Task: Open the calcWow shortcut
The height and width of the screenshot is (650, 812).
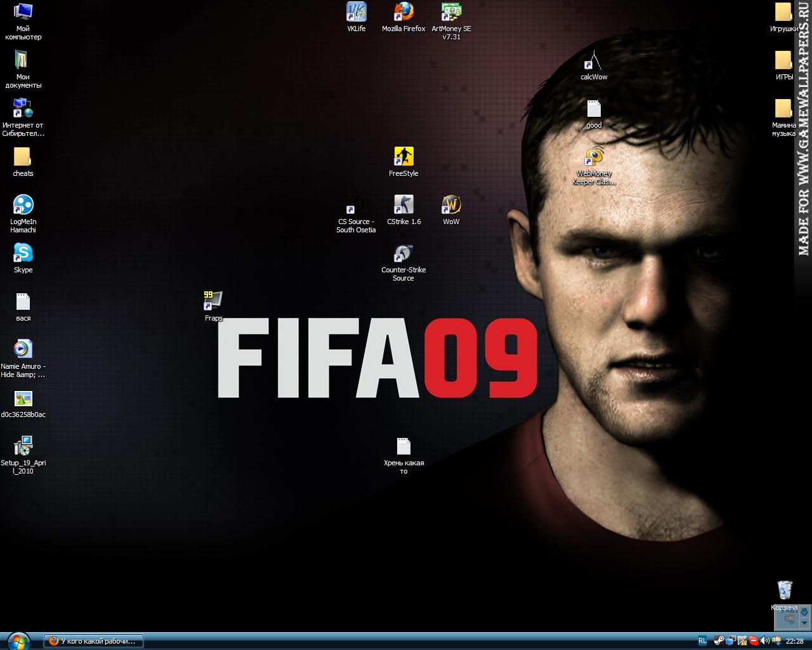Action: [x=590, y=65]
